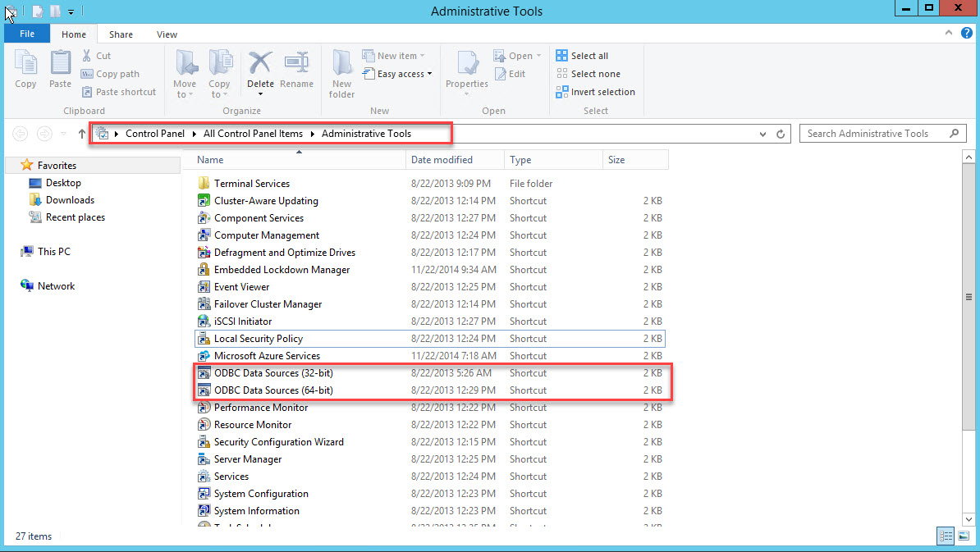This screenshot has width=980, height=552.
Task: Click the Forward navigation arrow
Action: [44, 134]
